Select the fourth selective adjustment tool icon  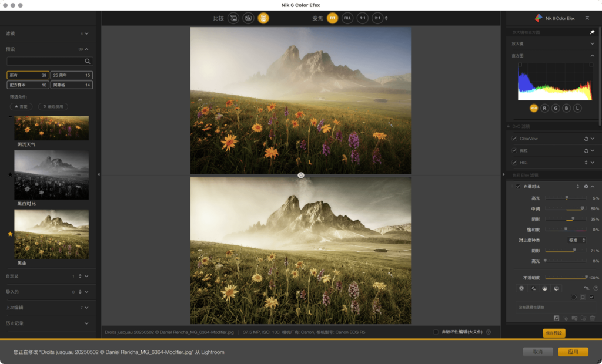point(556,288)
